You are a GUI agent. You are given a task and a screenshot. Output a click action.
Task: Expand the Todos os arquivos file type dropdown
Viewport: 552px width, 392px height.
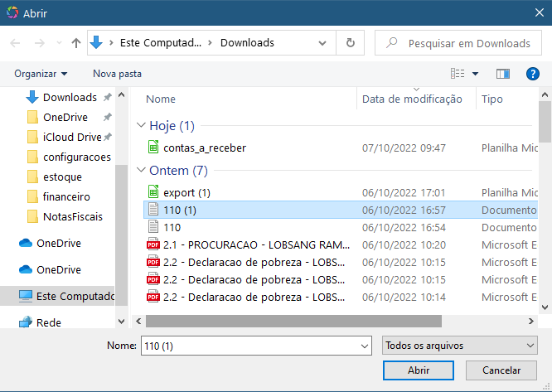(x=459, y=346)
